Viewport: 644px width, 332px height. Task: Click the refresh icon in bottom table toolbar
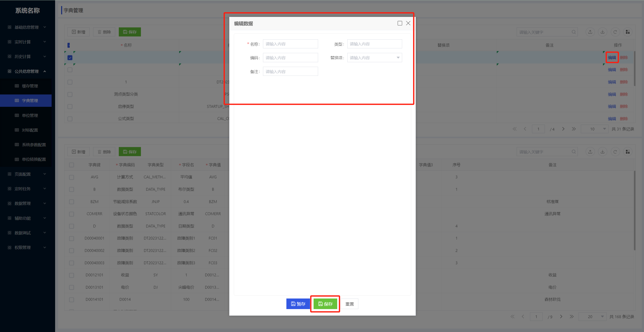615,152
